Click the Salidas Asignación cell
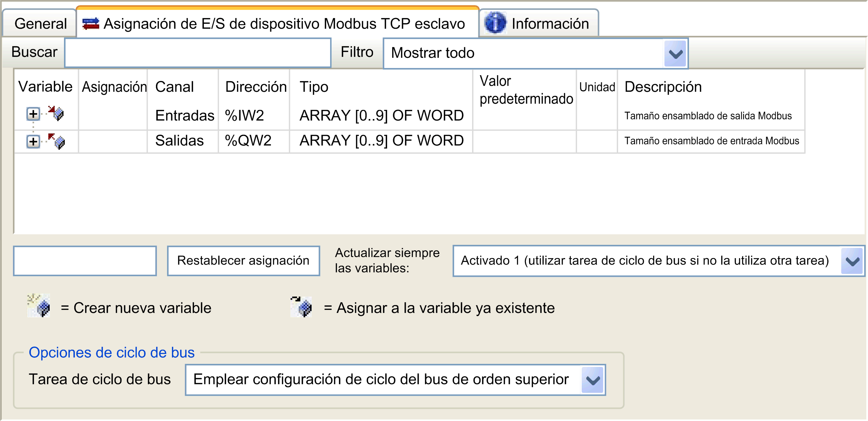Viewport: 868px width, 421px height. [x=113, y=141]
